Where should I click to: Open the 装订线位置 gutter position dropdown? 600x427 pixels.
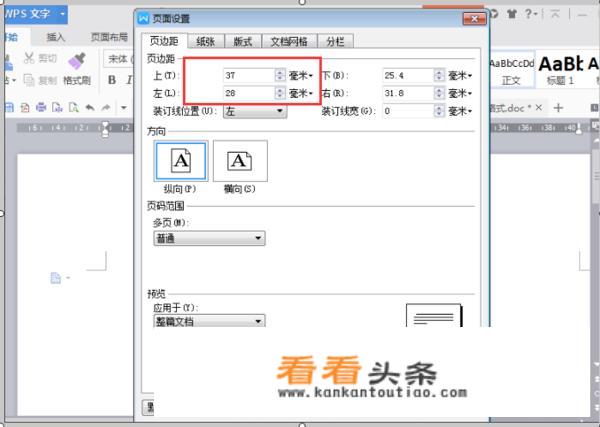(x=255, y=111)
